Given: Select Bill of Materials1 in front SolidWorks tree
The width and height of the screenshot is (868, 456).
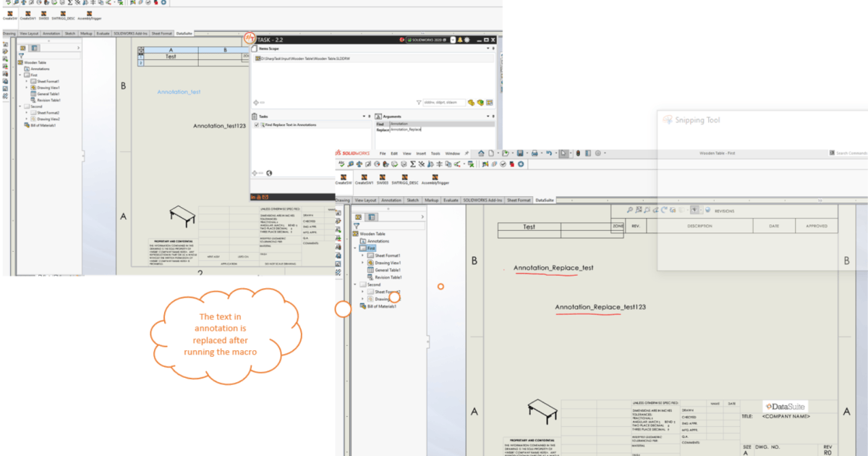Looking at the screenshot, I should tap(382, 306).
